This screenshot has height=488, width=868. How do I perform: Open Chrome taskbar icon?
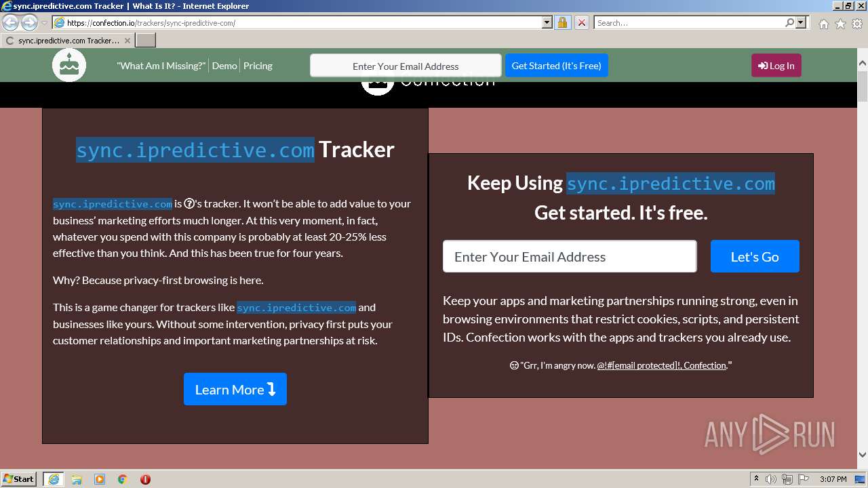[x=123, y=479]
